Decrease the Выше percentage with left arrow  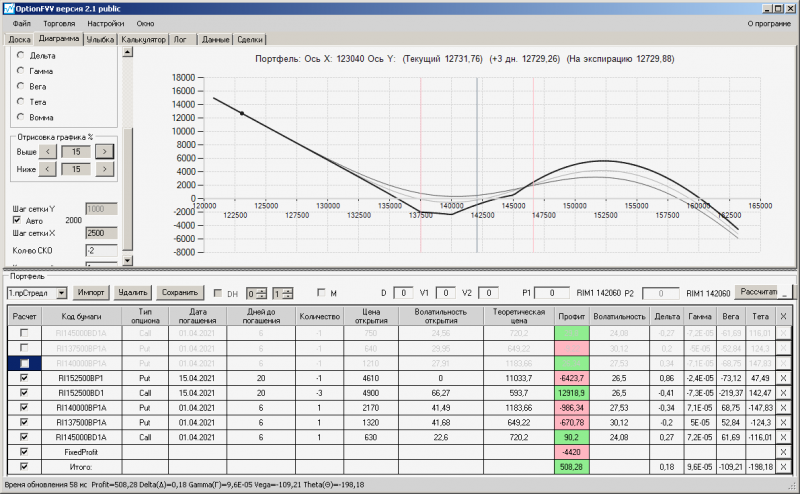click(47, 152)
